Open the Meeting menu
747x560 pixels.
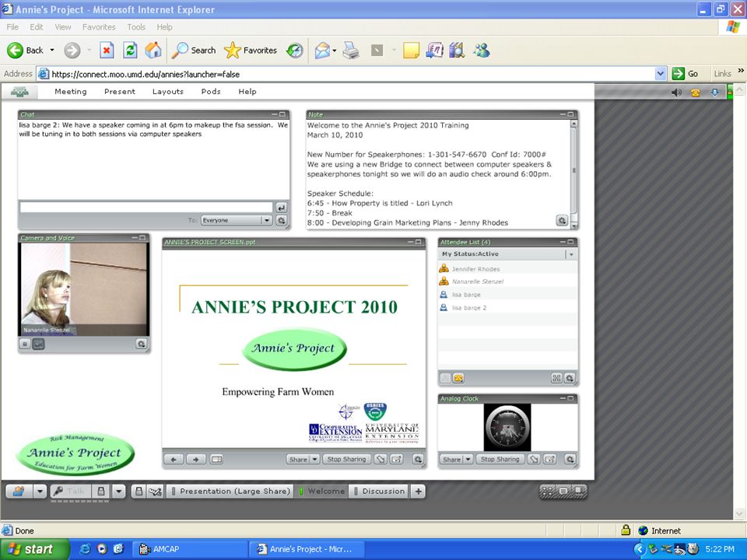(71, 92)
